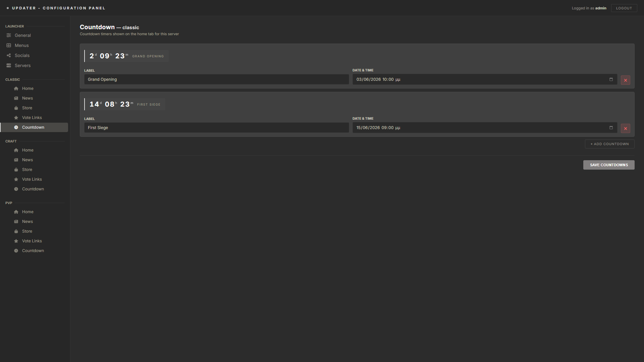Screen dimensions: 644x362
Task: Open Home under PVP section
Action: [x=34, y=212]
